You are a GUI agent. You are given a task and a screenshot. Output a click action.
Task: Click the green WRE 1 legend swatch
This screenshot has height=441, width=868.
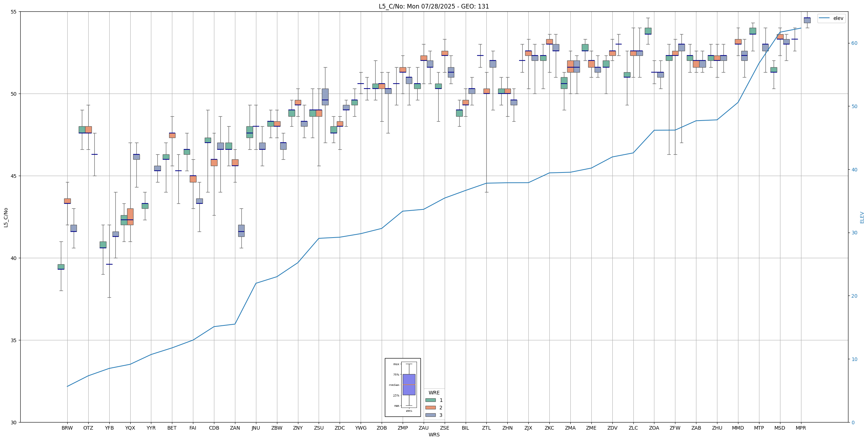click(x=430, y=400)
